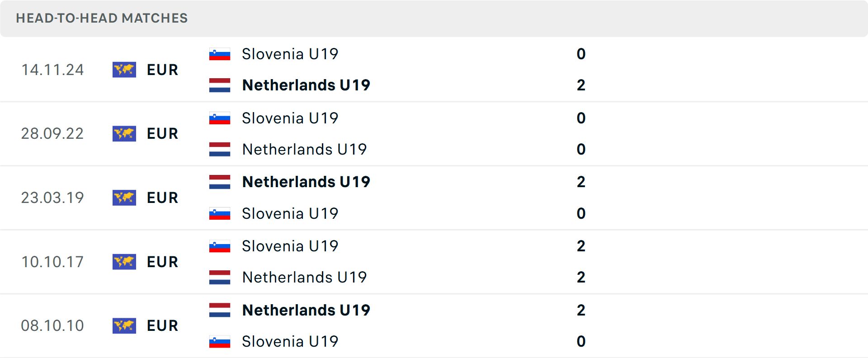Click the score 2 of Netherlands in first match
The width and height of the screenshot is (868, 358).
[x=581, y=85]
